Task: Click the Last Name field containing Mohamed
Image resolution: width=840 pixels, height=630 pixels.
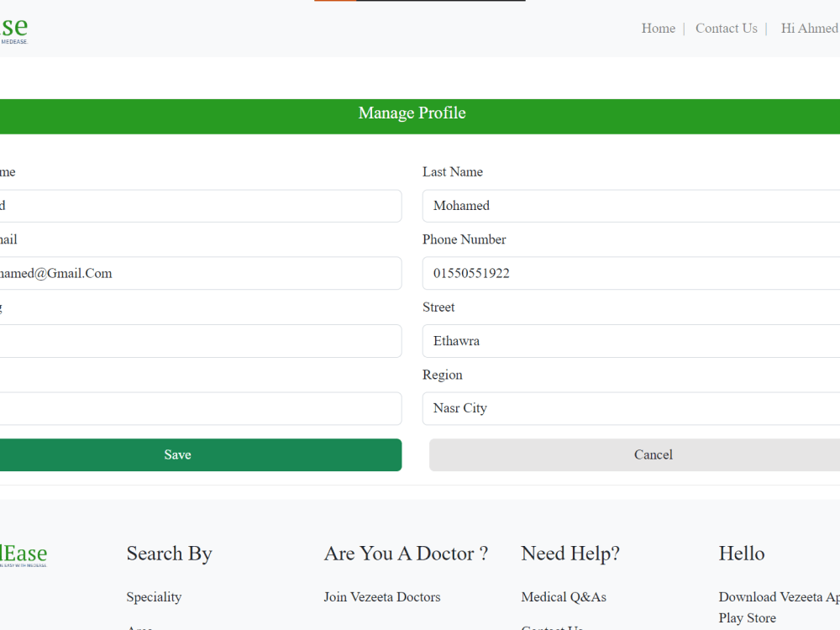Action: [x=631, y=206]
